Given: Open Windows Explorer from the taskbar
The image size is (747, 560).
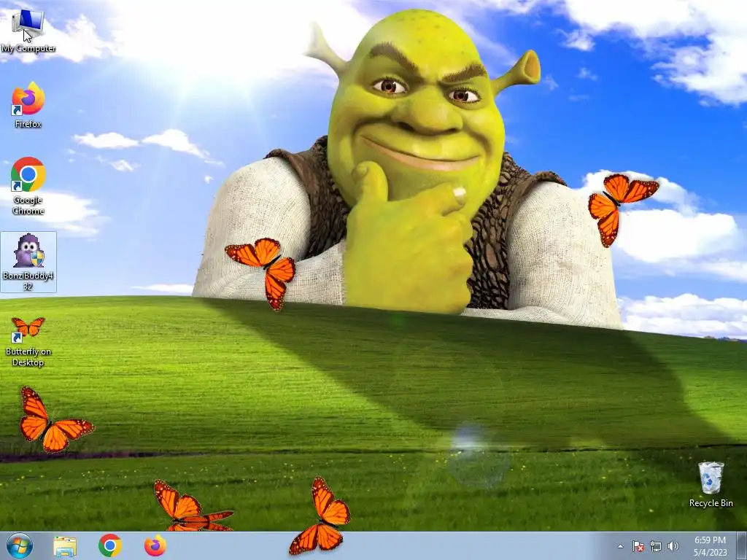Looking at the screenshot, I should (x=65, y=546).
